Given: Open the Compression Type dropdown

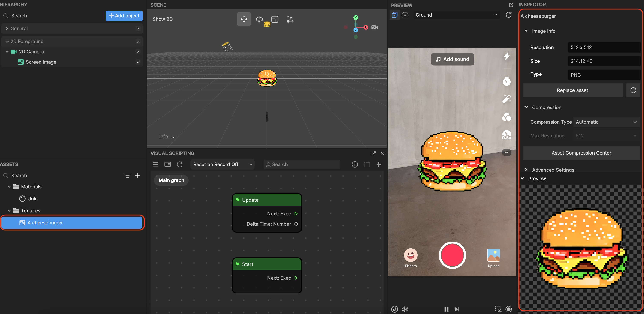Looking at the screenshot, I should tap(606, 122).
